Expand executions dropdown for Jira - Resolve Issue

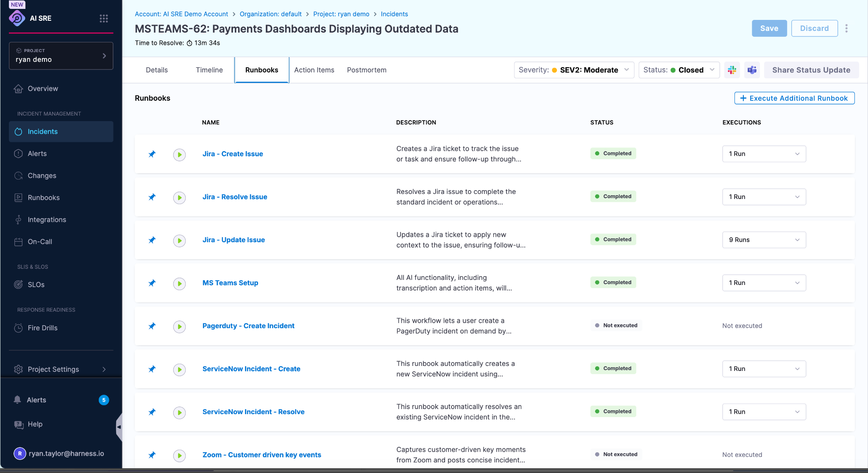point(764,197)
